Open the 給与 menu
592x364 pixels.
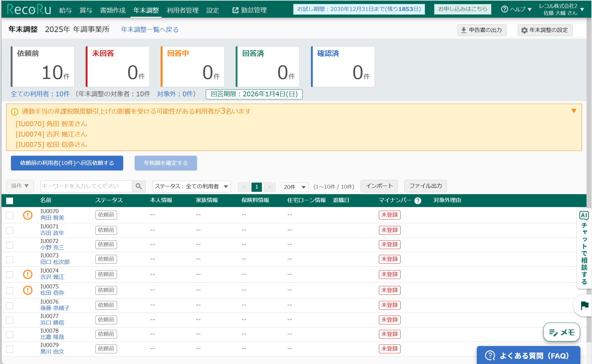pyautogui.click(x=65, y=10)
